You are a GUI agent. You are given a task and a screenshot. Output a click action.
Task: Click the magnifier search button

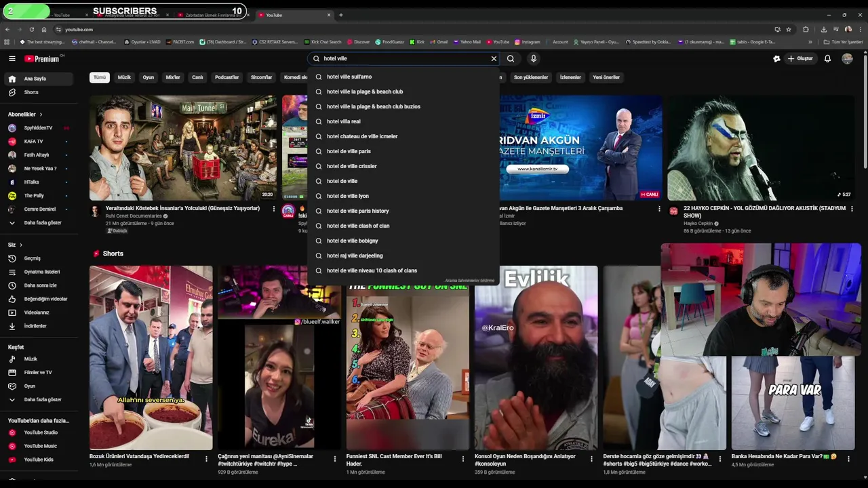tap(511, 59)
